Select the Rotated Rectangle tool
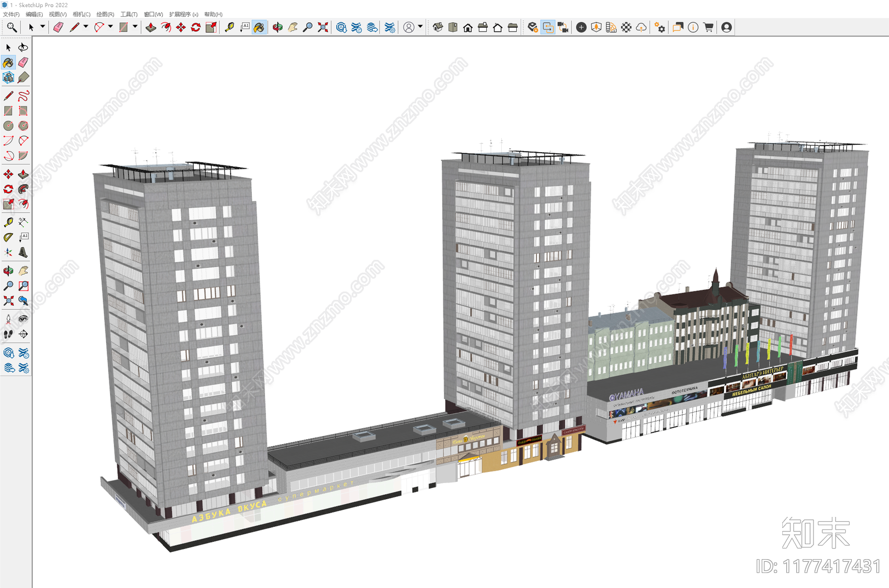 [23, 111]
